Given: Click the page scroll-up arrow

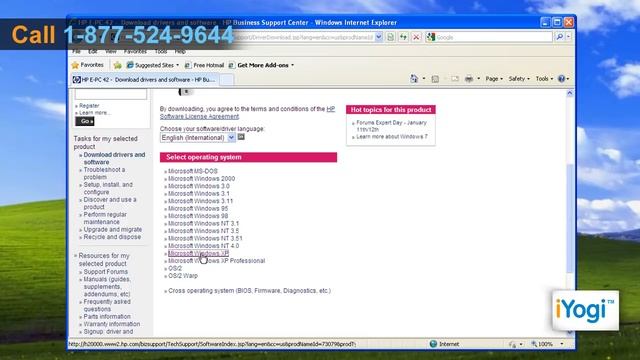Looking at the screenshot, I should point(570,93).
